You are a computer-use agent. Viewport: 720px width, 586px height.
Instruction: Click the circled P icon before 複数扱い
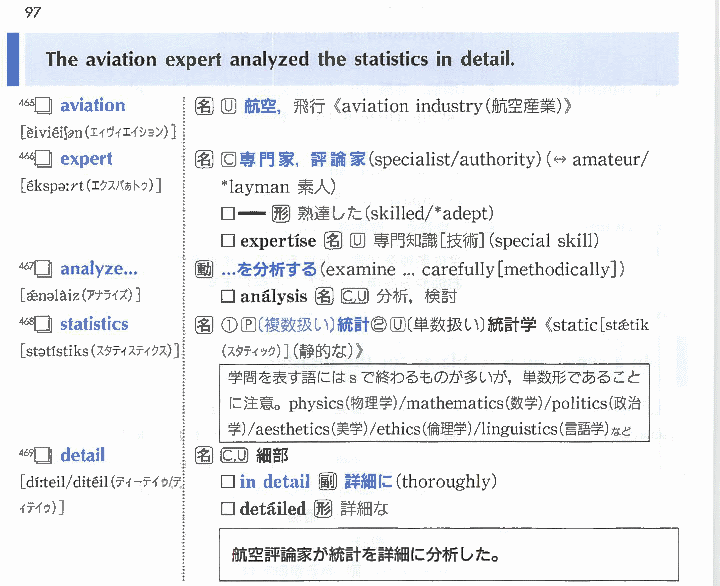(244, 324)
